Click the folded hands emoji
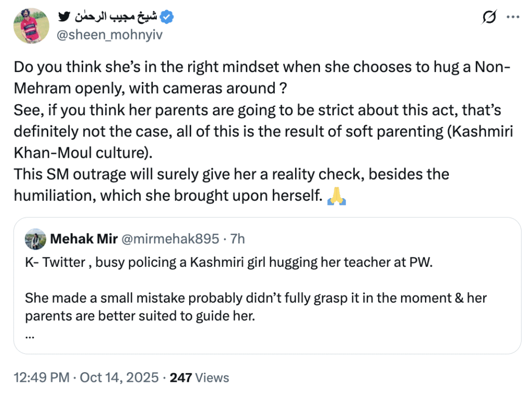The width and height of the screenshot is (532, 397). [336, 197]
